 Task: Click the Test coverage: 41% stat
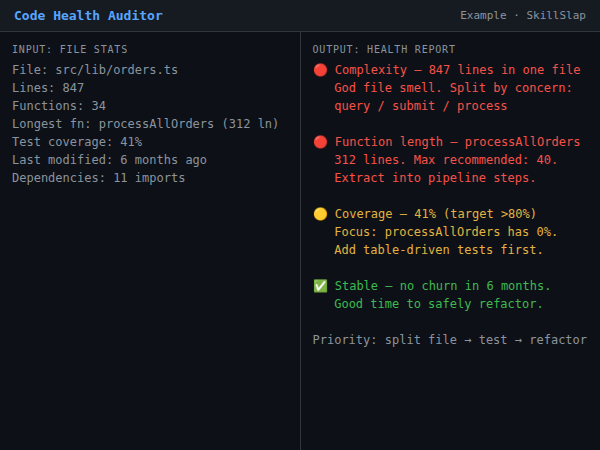pos(77,142)
